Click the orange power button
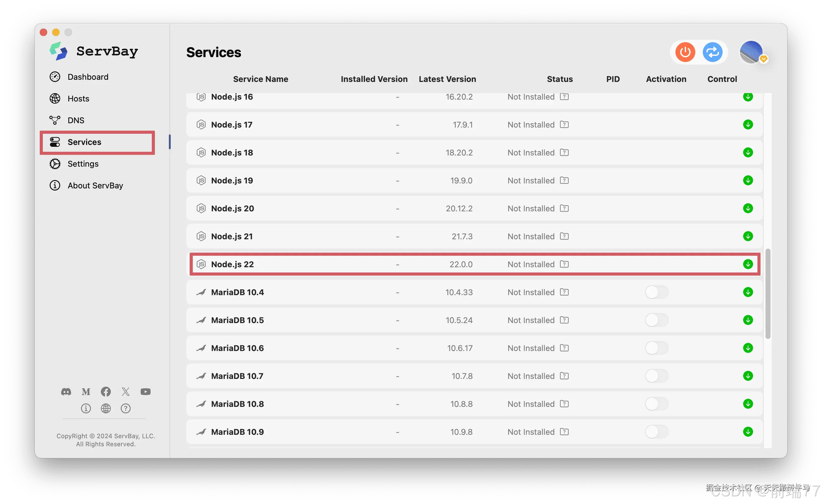 685,52
